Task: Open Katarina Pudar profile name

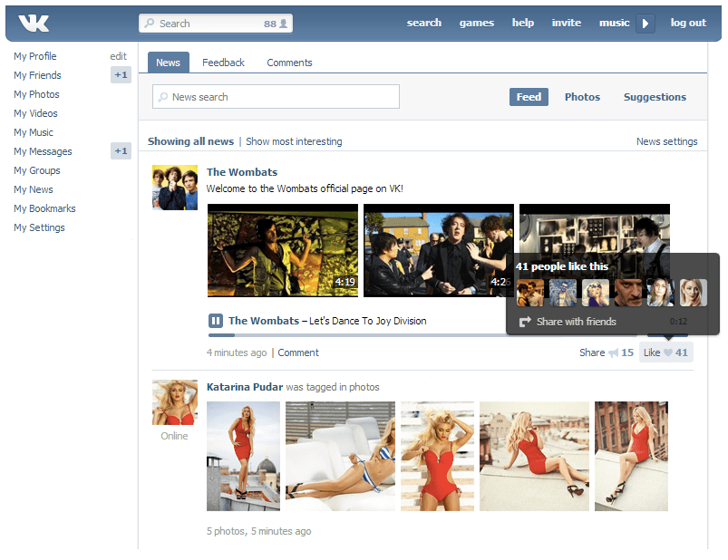Action: click(x=245, y=387)
